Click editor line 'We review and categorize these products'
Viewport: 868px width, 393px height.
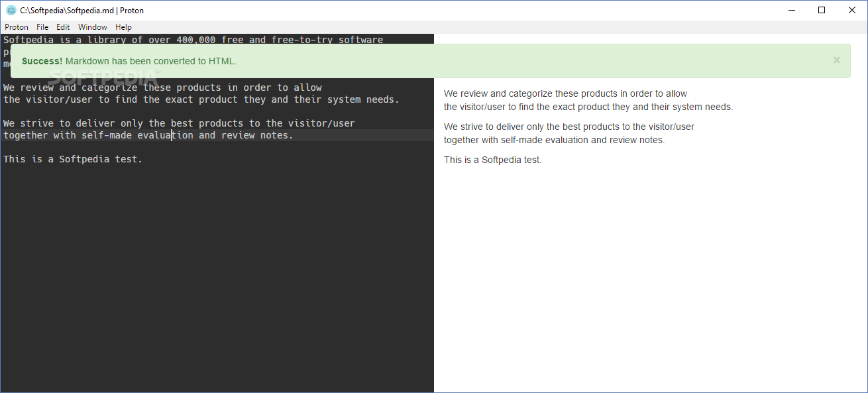[x=163, y=87]
